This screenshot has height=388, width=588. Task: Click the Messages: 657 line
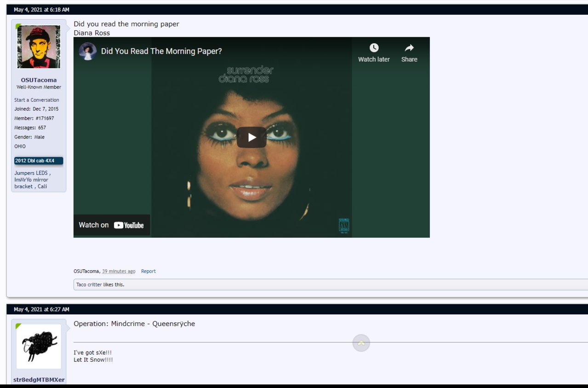point(30,127)
